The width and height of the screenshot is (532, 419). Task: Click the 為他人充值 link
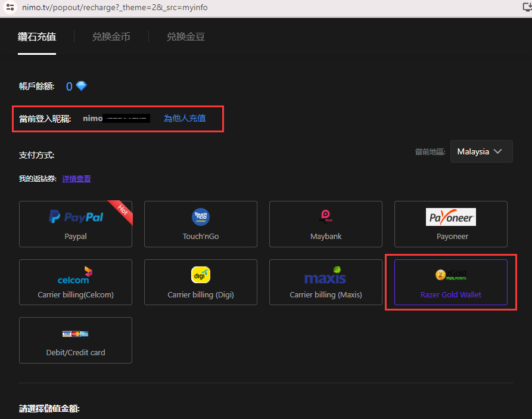(185, 118)
